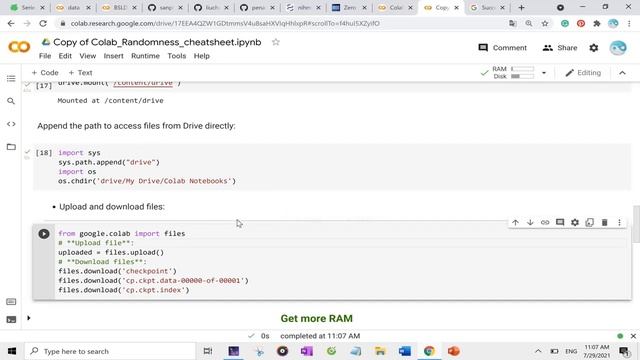Image resolution: width=640 pixels, height=360 pixels.
Task: Click os.chdir line in cell 18
Action: (147, 181)
